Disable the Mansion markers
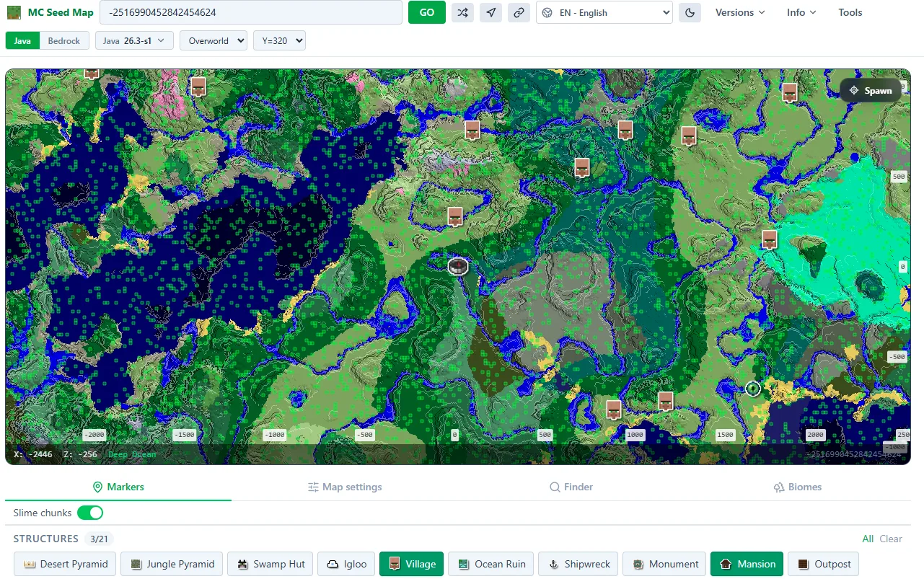 pos(747,564)
